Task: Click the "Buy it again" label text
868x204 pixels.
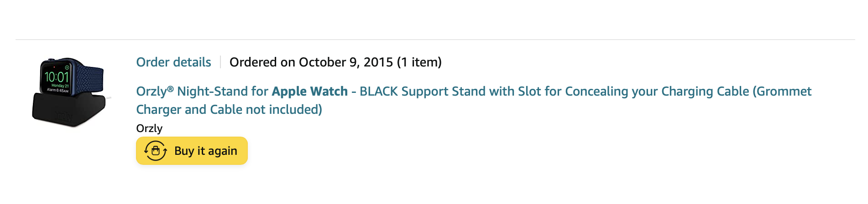Action: (x=205, y=151)
